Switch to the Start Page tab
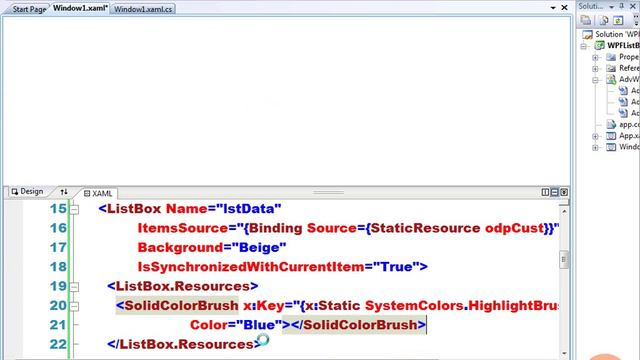 29,9
